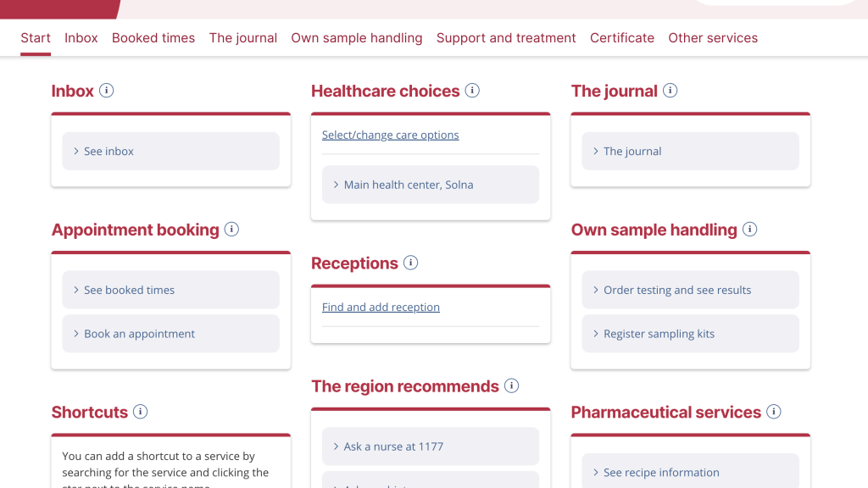Click the info icon beside The region recommends
Screen dimensions: 868x488
(511, 385)
